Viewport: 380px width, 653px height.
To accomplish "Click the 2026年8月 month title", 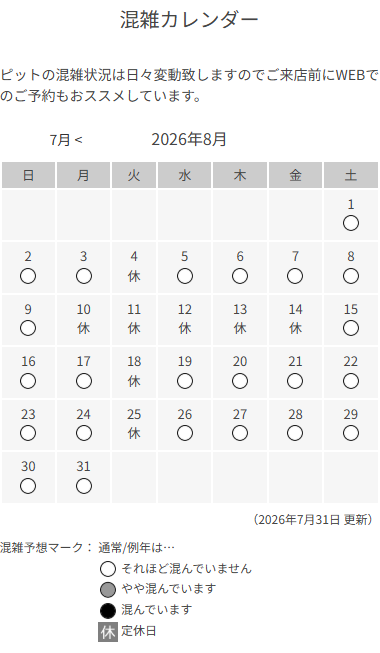I will point(189,140).
